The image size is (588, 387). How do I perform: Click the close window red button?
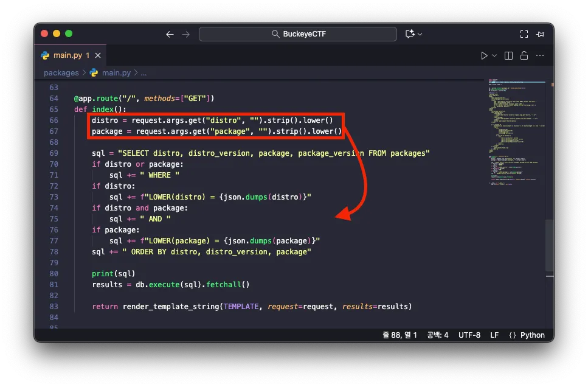(44, 33)
